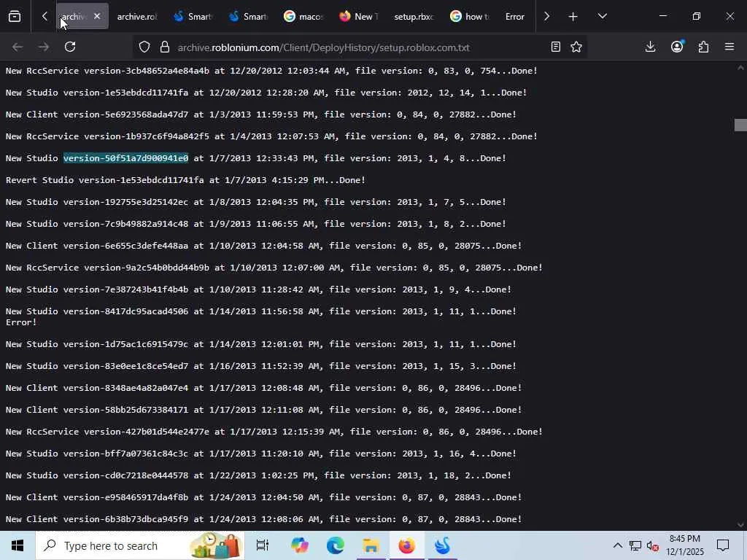Click text version-7c9b49882a914c48
This screenshot has width=747, height=560.
click(x=125, y=224)
